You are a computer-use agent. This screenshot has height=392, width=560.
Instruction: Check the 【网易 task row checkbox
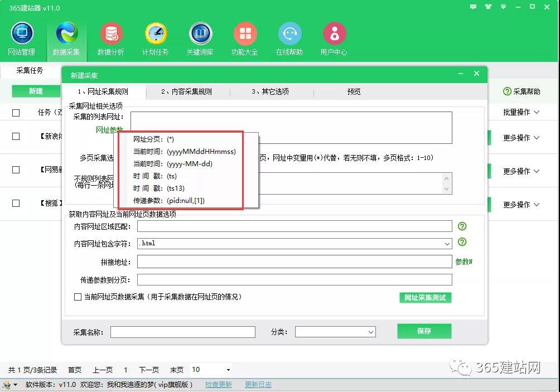click(x=16, y=170)
